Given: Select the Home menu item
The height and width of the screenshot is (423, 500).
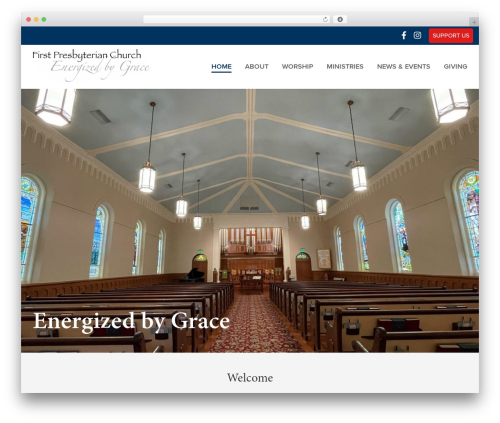Looking at the screenshot, I should coord(221,66).
